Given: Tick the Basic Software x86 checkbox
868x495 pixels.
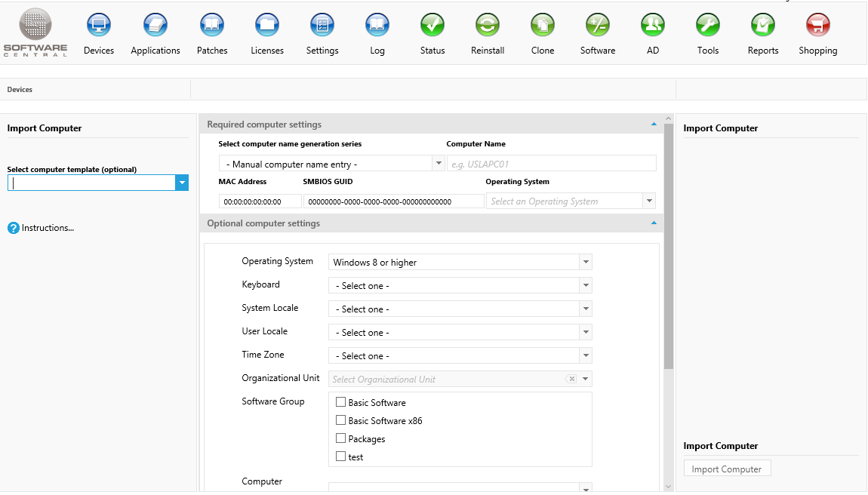Looking at the screenshot, I should coord(341,421).
